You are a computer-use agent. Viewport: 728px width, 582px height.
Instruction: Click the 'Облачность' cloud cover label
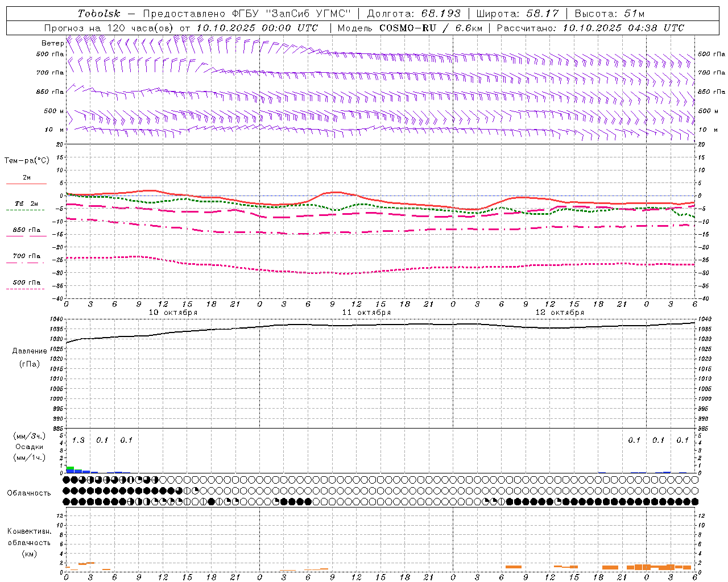click(29, 493)
